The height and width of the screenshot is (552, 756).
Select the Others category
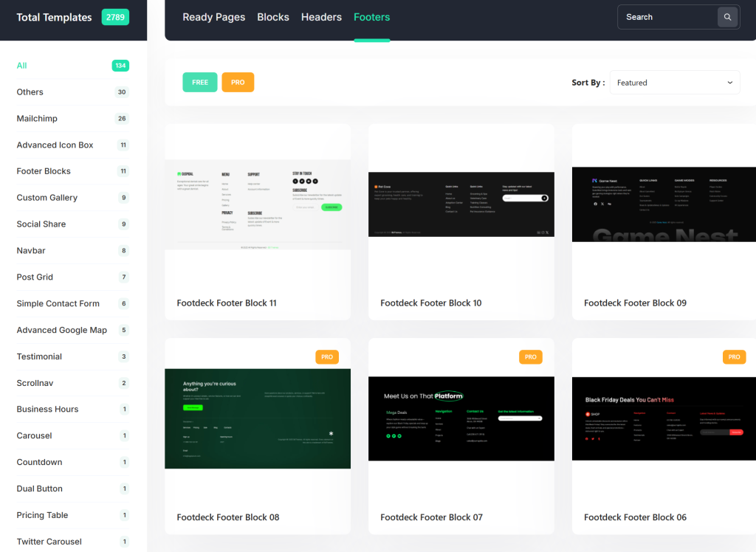[72, 92]
